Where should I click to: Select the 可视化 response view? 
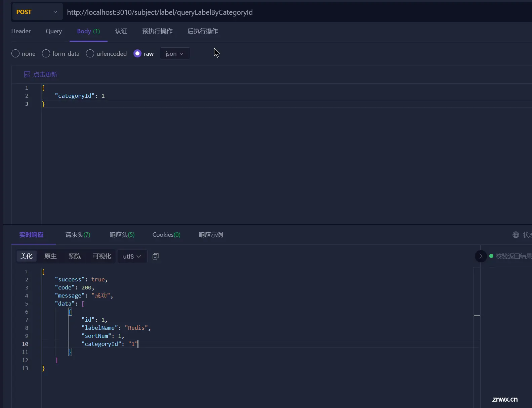tap(102, 256)
